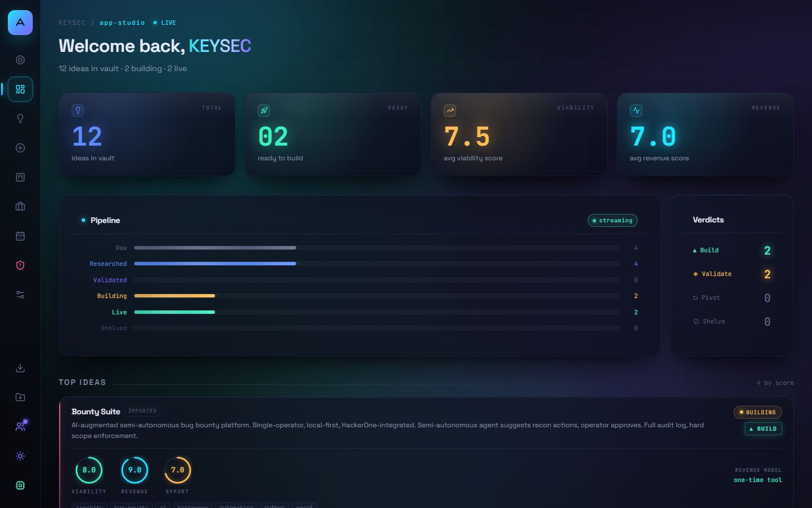Viewport: 812px width, 508px height.
Task: Open the Bounty Suite idea title
Action: point(96,411)
